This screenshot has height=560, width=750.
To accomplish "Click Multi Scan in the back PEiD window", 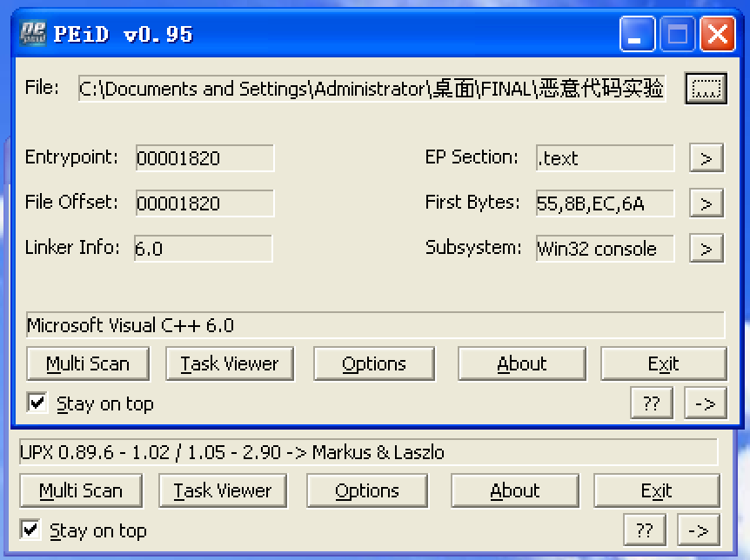I will 81,490.
